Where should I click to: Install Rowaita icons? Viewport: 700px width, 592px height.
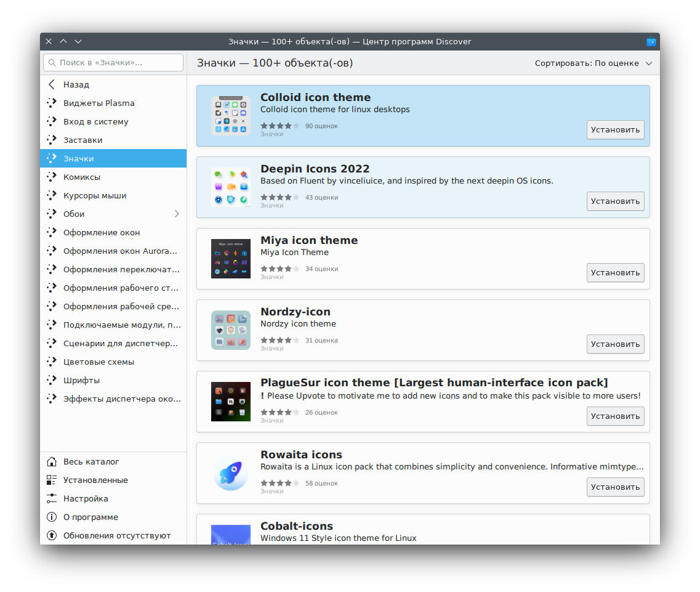point(615,487)
